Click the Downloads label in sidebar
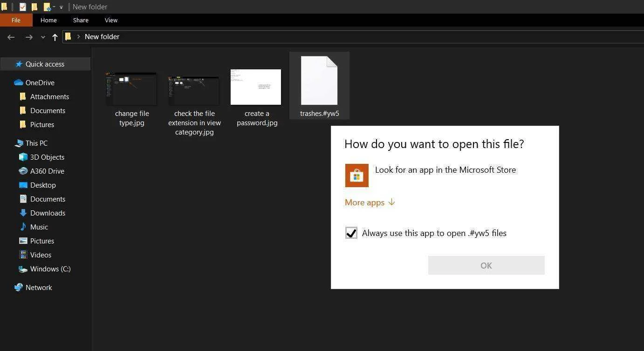 48,213
